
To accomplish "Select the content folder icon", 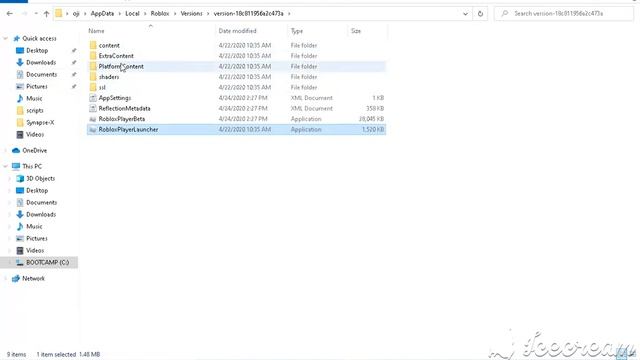I will pos(93,45).
